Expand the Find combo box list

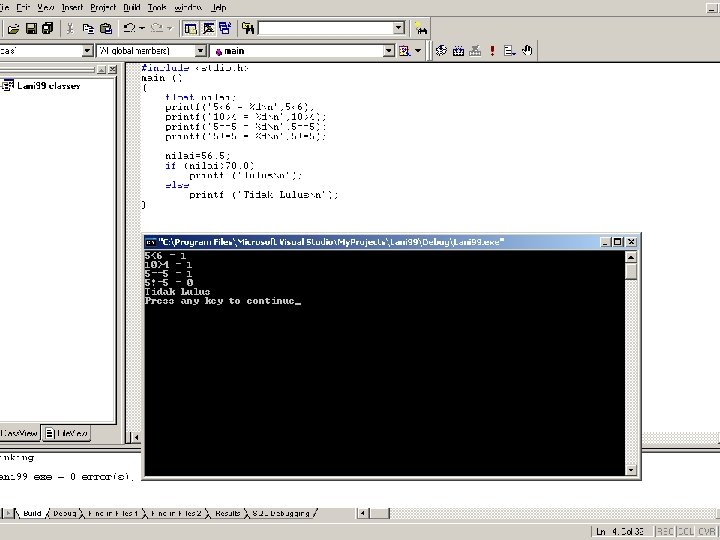click(x=399, y=28)
